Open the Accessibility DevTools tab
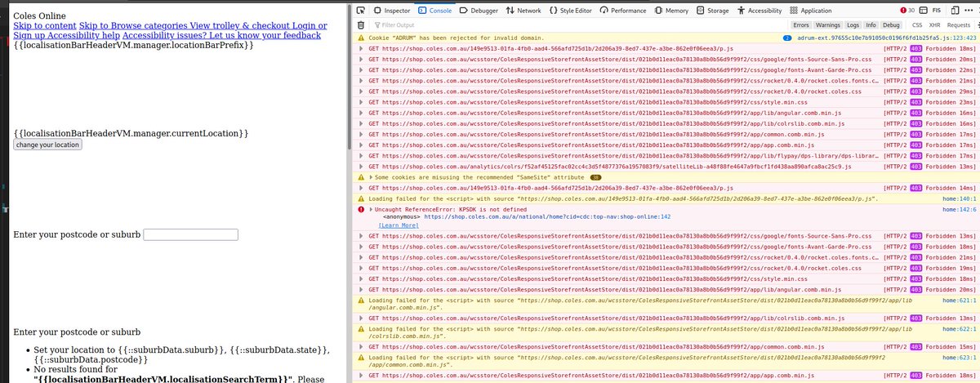The width and height of the screenshot is (980, 383). pos(759,11)
